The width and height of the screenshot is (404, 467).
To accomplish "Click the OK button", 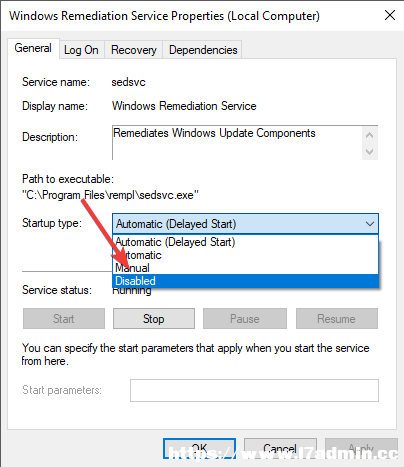I will [x=199, y=448].
